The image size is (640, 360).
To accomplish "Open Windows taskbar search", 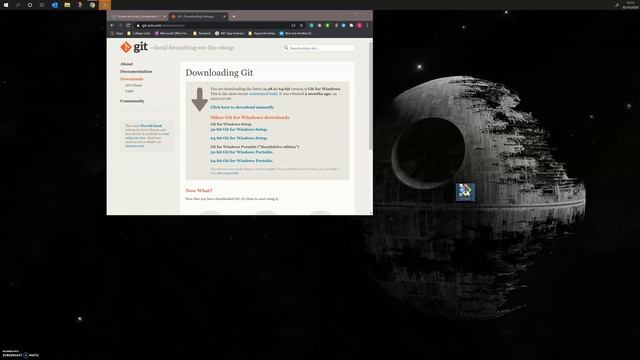I will [x=18, y=5].
